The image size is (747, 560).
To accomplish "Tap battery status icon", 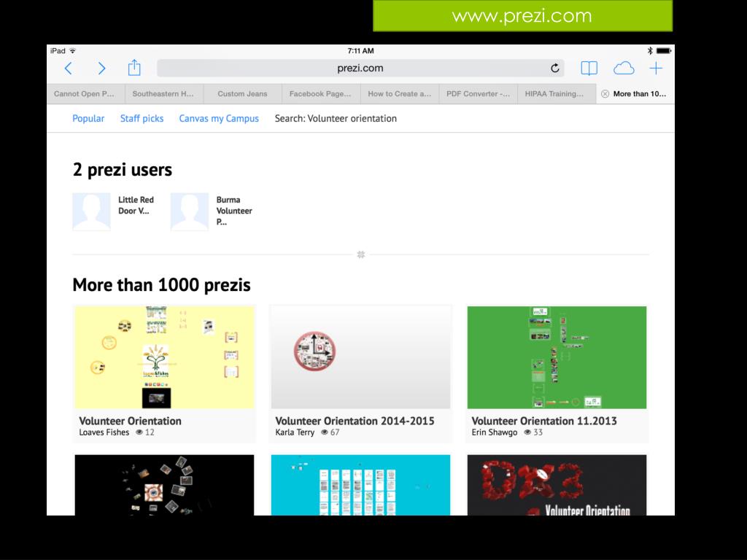I will click(664, 50).
